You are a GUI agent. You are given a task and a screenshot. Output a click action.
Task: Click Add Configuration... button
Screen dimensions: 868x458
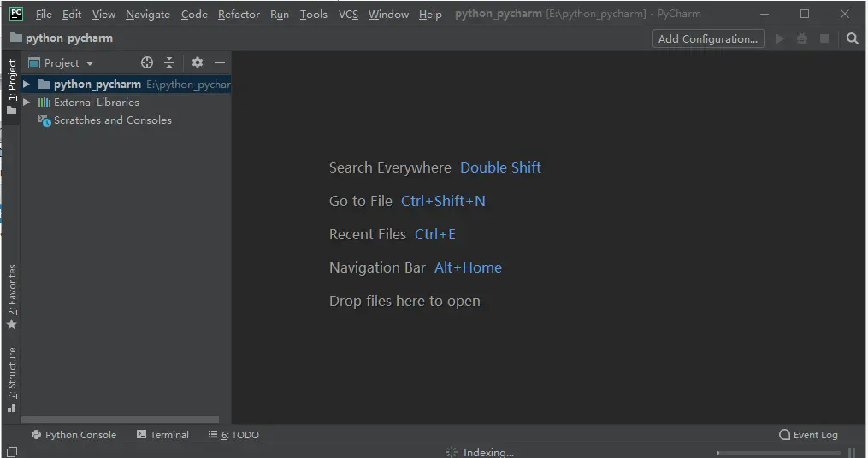click(x=708, y=38)
